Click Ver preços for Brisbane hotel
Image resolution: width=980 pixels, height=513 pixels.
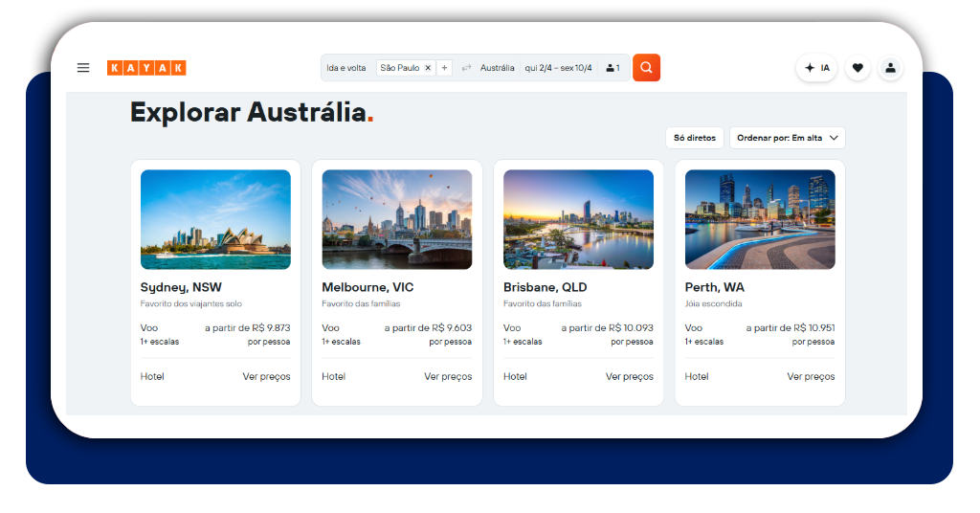click(630, 377)
